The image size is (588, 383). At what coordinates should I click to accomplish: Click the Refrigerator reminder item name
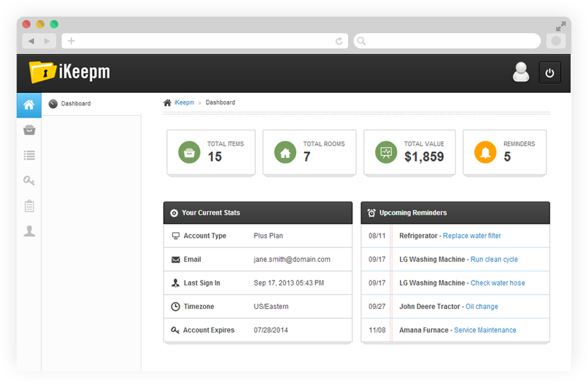coord(418,236)
